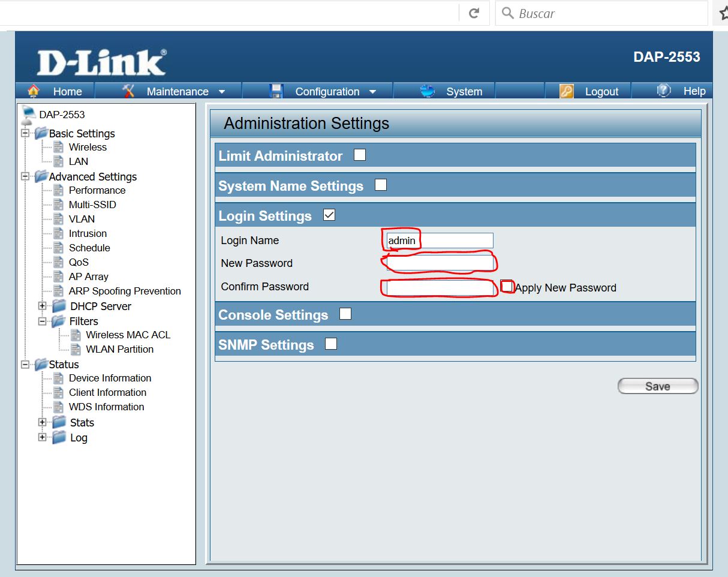Check the Apply New Password box
Image resolution: width=728 pixels, height=577 pixels.
point(507,287)
